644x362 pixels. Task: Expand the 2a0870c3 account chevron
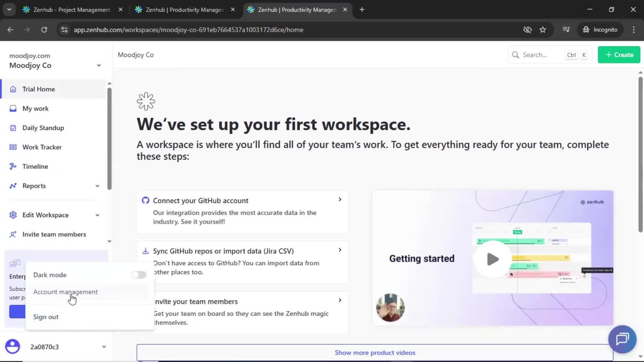(104, 347)
